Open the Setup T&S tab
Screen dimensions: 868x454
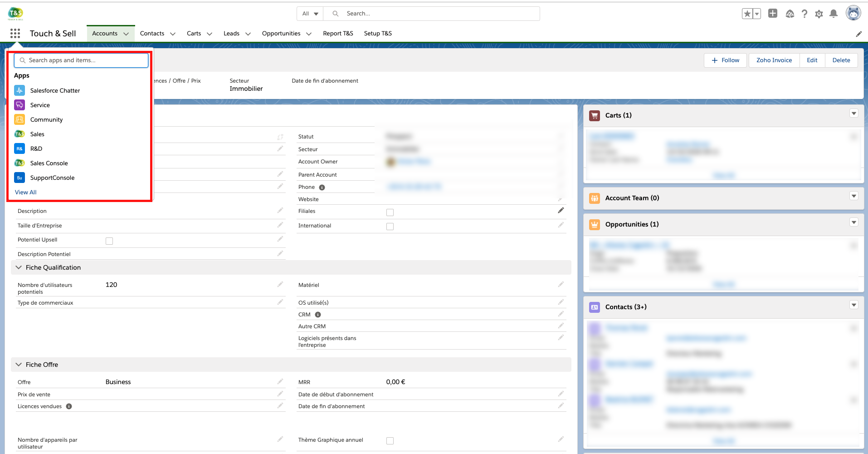pos(378,34)
